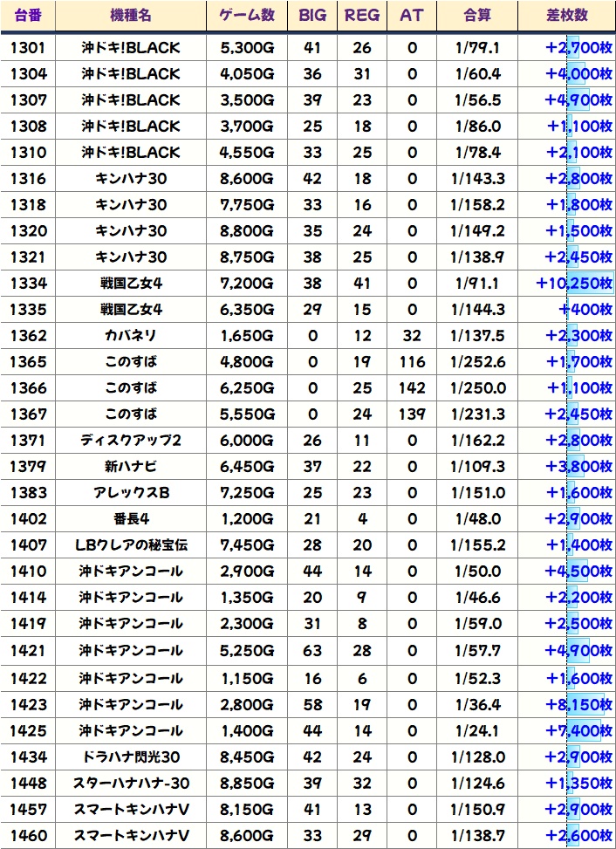Click the 台番 column header

[x=28, y=16]
